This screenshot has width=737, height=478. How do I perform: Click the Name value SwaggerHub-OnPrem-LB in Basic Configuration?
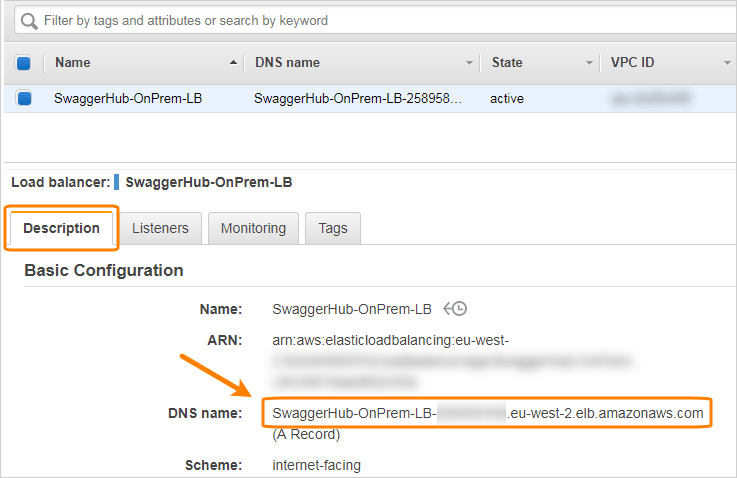point(352,309)
